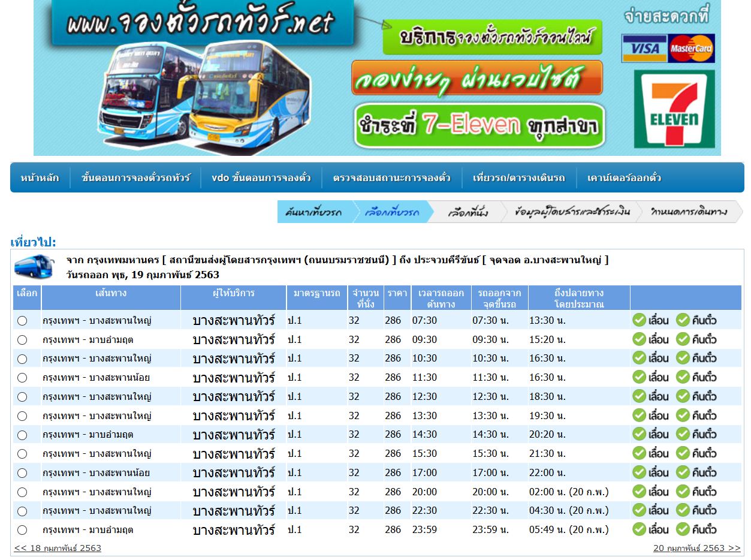Select the radio button for the 14:30 trip
Image resolution: width=751 pixels, height=560 pixels.
click(22, 435)
